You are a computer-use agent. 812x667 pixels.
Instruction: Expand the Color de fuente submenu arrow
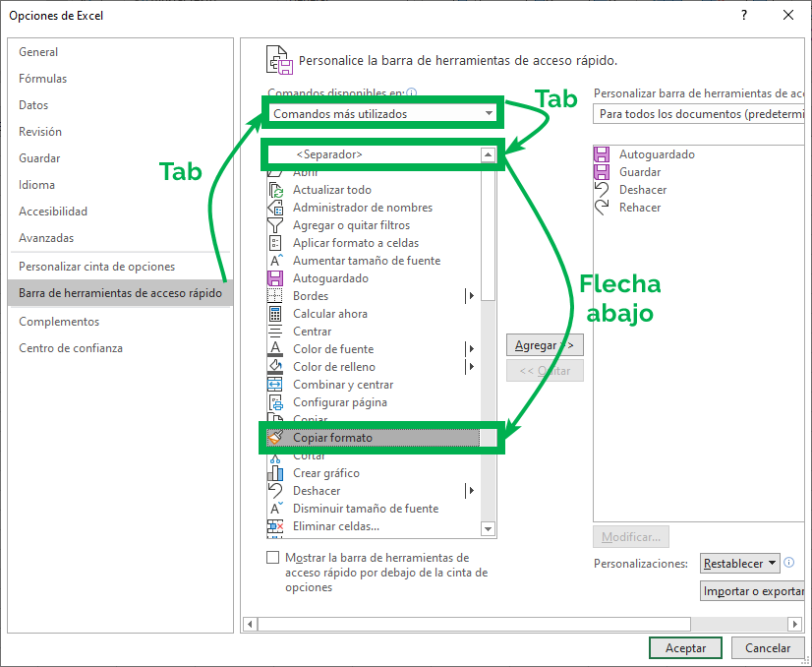pos(471,349)
